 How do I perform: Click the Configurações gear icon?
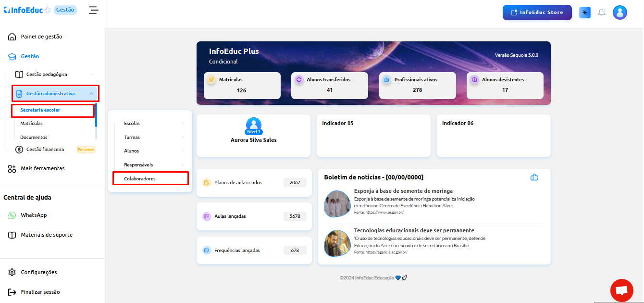click(12, 272)
